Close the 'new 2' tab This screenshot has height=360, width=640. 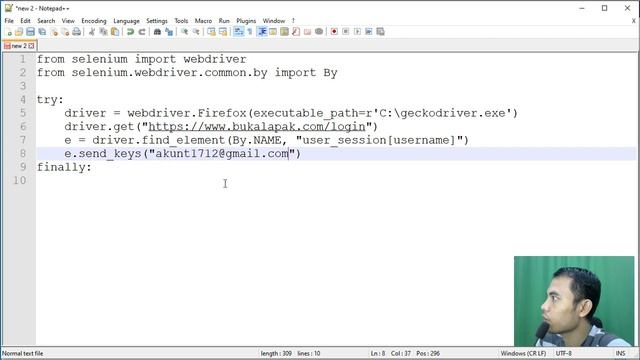[31, 46]
